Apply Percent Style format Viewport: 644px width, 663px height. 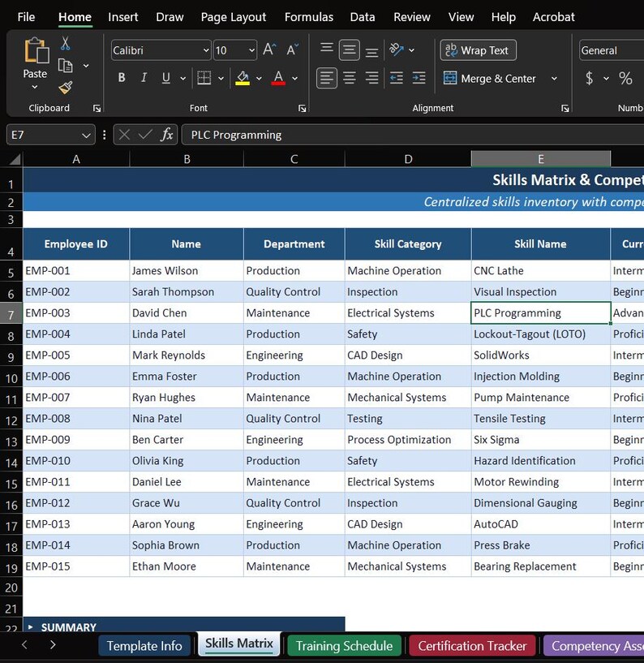(x=625, y=78)
